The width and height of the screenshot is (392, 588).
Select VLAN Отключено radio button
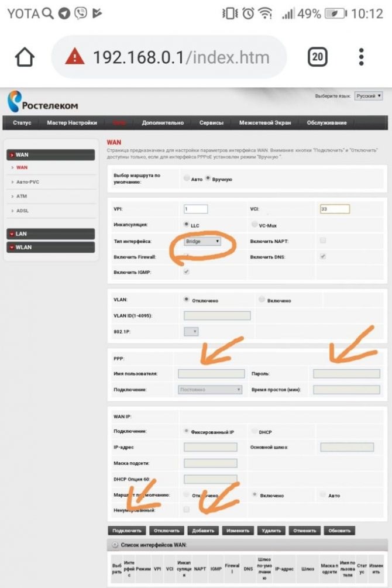click(x=186, y=299)
